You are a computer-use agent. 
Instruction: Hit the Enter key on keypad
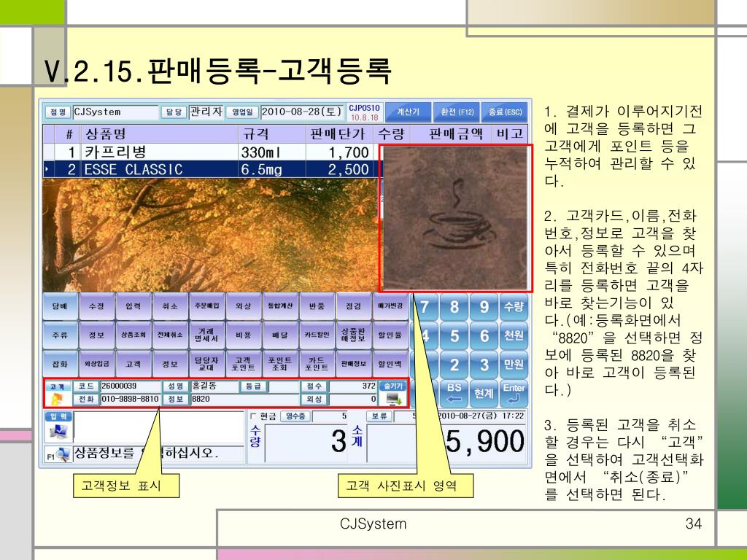click(514, 393)
